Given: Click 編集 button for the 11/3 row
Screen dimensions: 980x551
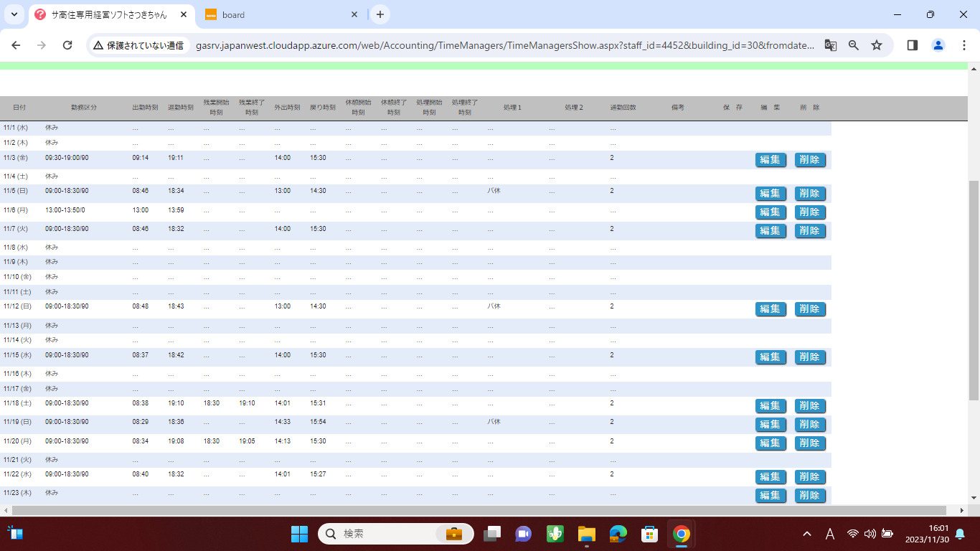Looking at the screenshot, I should (x=771, y=160).
